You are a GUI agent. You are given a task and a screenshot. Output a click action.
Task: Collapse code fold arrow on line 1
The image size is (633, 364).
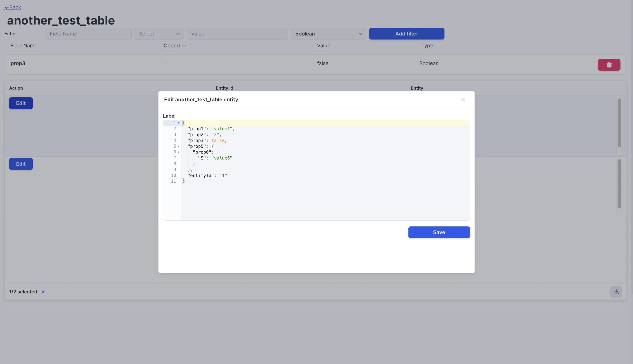point(178,123)
